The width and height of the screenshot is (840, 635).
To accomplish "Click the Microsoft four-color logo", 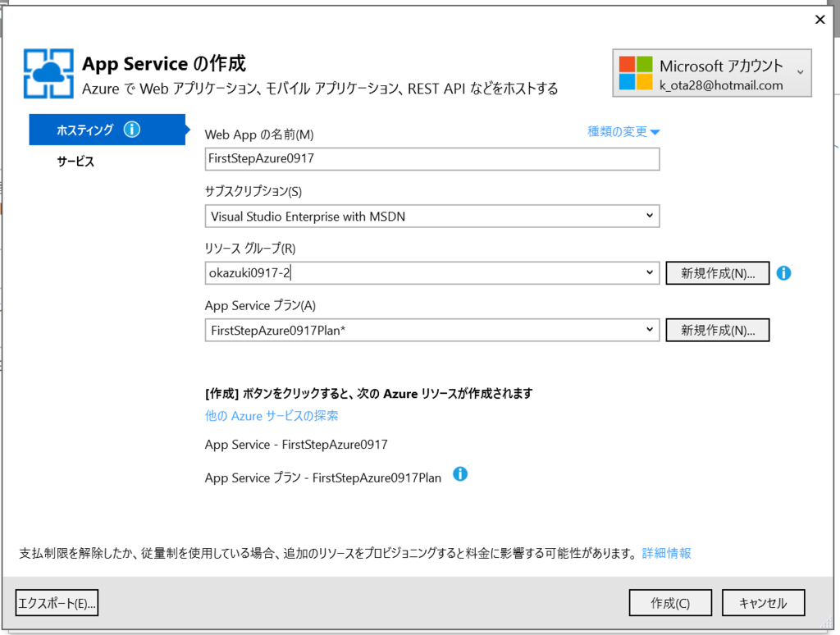I will (x=636, y=73).
